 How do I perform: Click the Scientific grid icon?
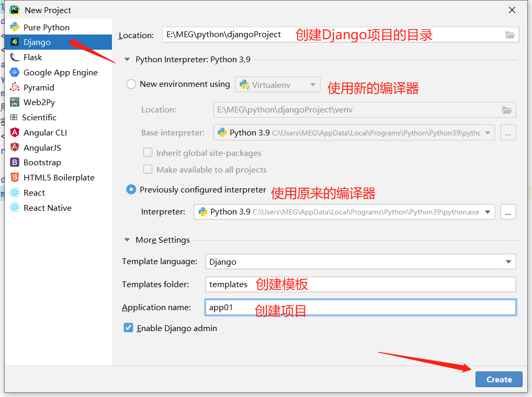point(14,117)
